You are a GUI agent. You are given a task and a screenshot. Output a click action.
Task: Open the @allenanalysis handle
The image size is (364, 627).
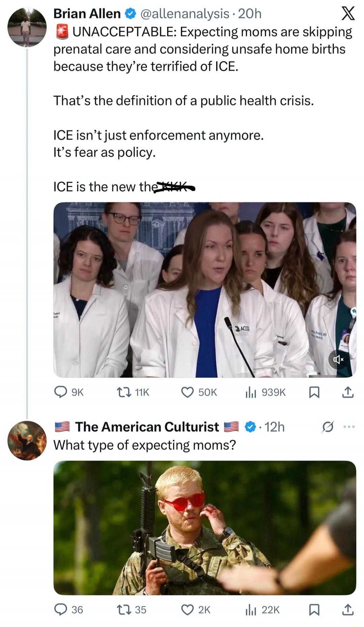(184, 13)
